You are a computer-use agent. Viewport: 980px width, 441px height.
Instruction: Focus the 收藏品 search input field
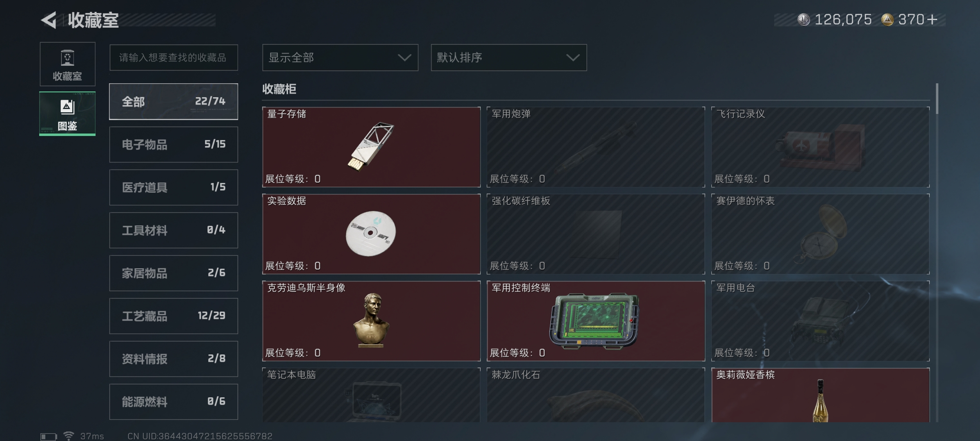point(174,58)
